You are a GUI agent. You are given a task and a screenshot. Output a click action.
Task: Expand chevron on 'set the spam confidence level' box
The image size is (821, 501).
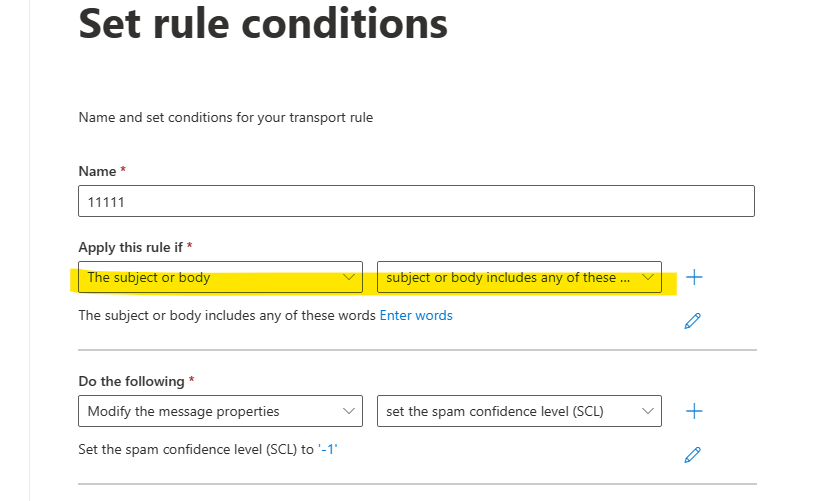648,411
